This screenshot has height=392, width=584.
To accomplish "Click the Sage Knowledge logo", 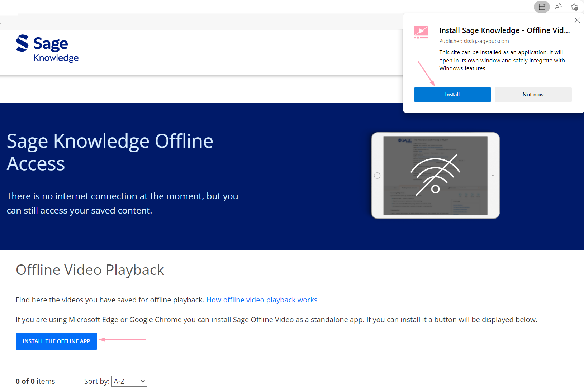I will [47, 48].
